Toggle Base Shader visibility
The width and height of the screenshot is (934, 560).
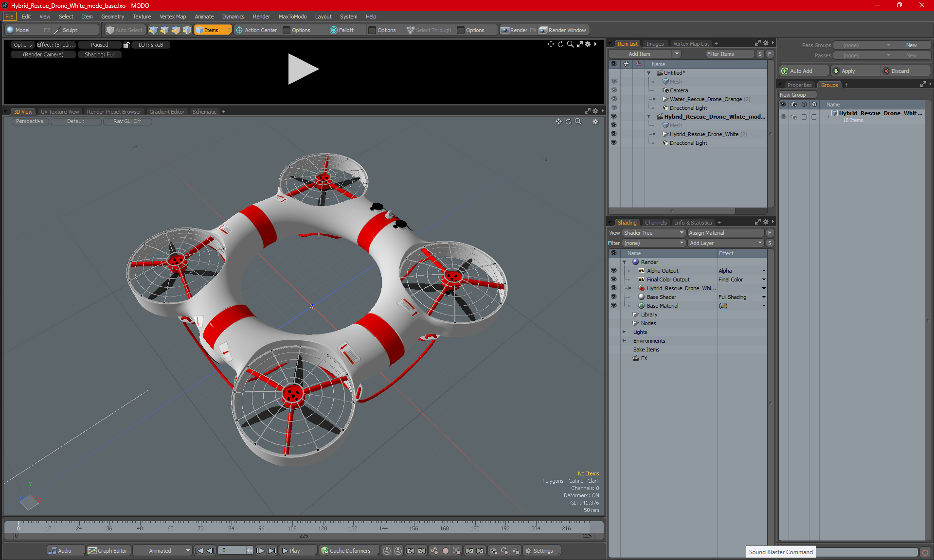pos(613,297)
